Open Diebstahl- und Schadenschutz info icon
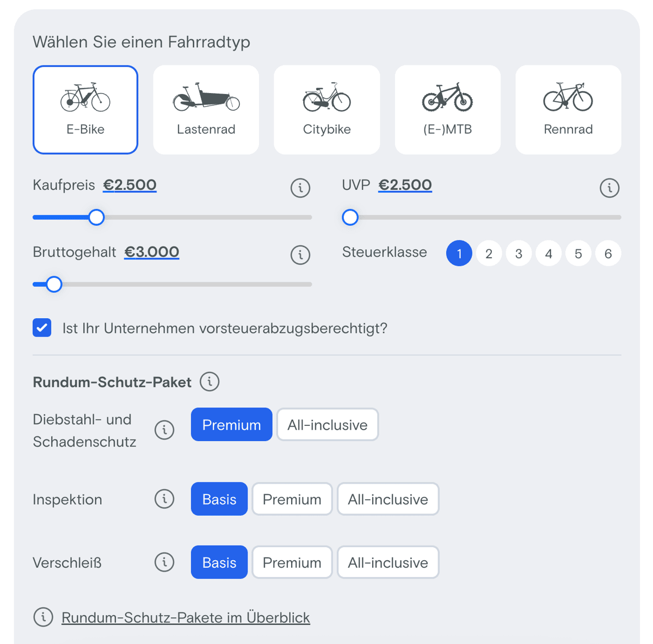 (164, 430)
